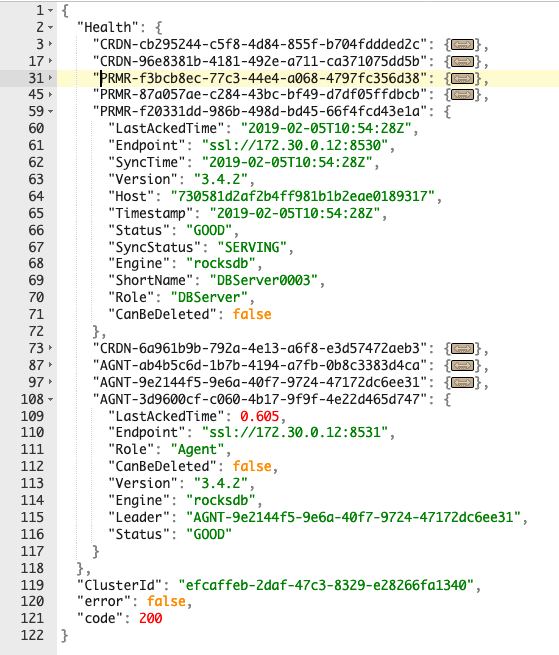Screen dimensions: 559x655
Task: Click Engine "rocksdb" on line 114
Action: (x=221, y=500)
